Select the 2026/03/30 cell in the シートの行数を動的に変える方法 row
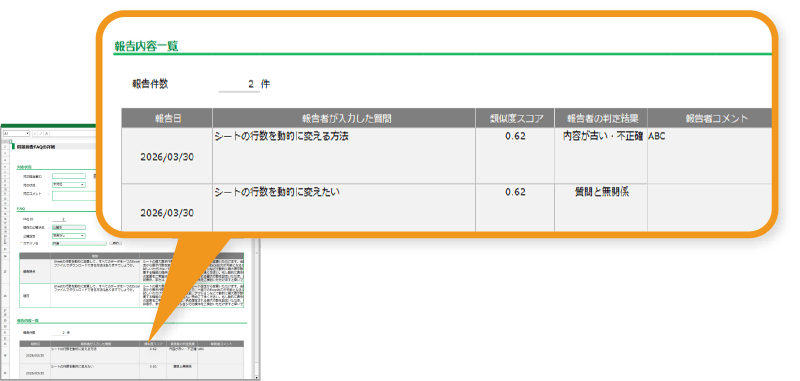Viewport: 800px width, 381px height. coord(167,157)
